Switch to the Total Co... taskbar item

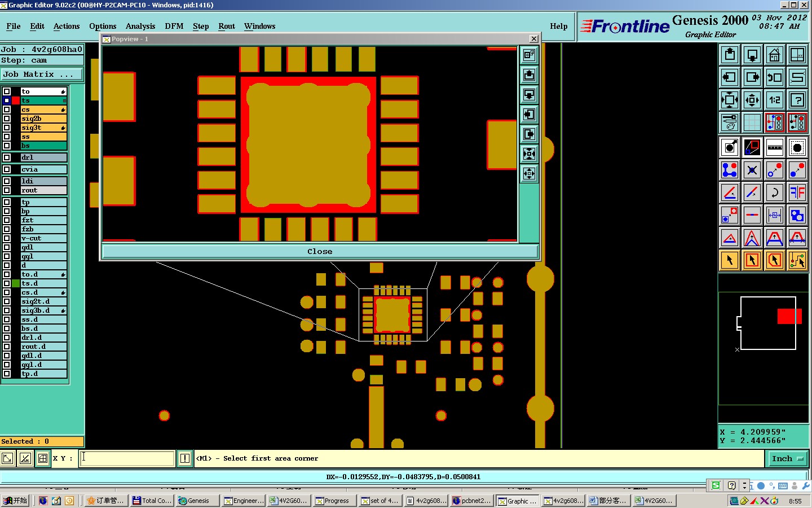152,501
